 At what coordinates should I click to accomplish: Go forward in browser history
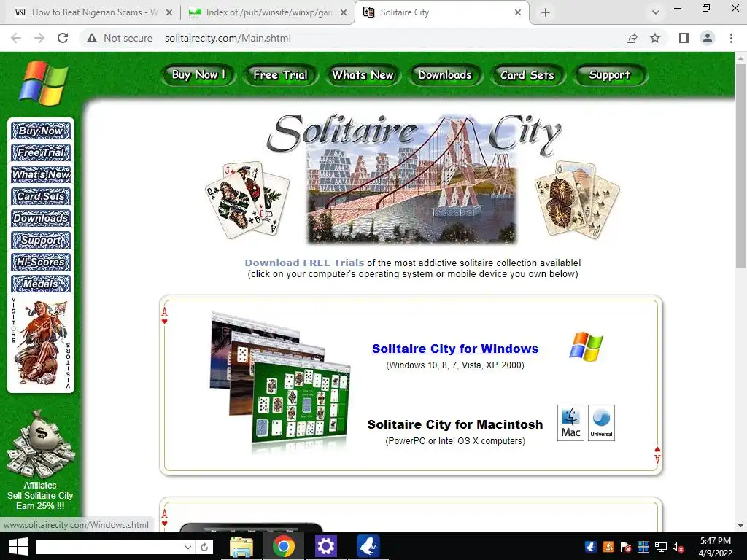[x=39, y=38]
